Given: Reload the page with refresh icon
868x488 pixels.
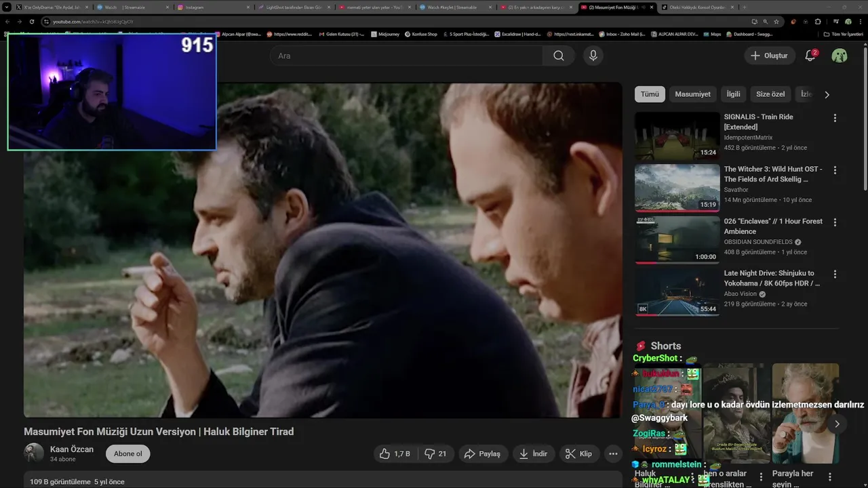Looking at the screenshot, I should tap(31, 22).
